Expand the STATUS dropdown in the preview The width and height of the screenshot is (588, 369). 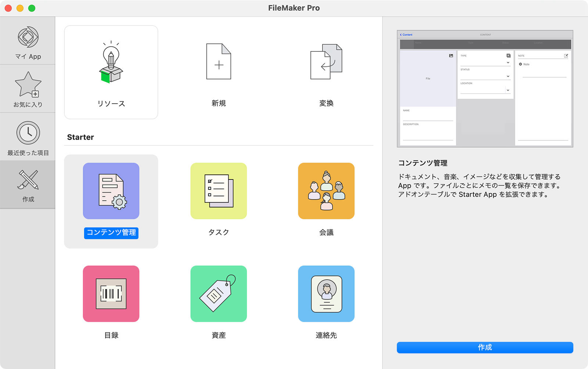pyautogui.click(x=508, y=76)
